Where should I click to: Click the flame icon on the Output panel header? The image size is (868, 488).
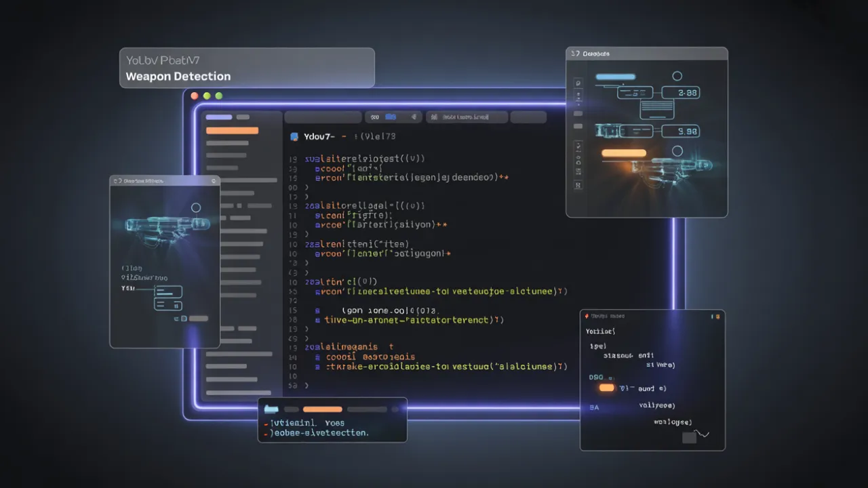587,316
